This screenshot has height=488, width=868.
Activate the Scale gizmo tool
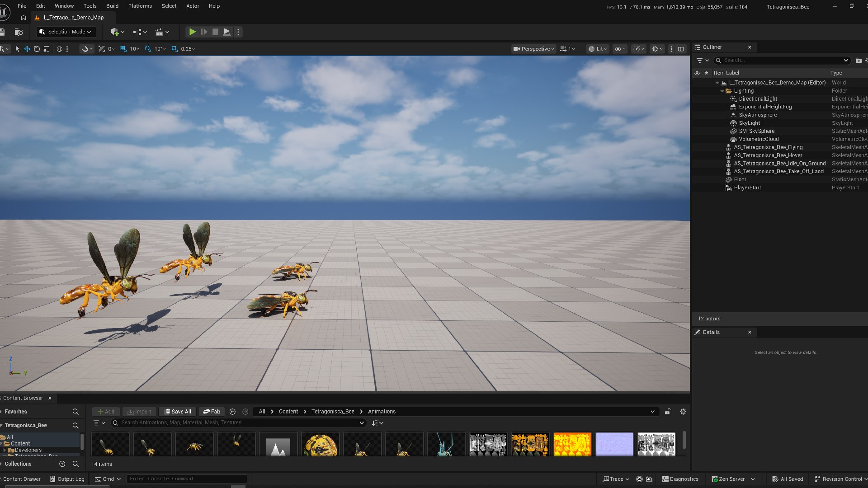pos(47,49)
